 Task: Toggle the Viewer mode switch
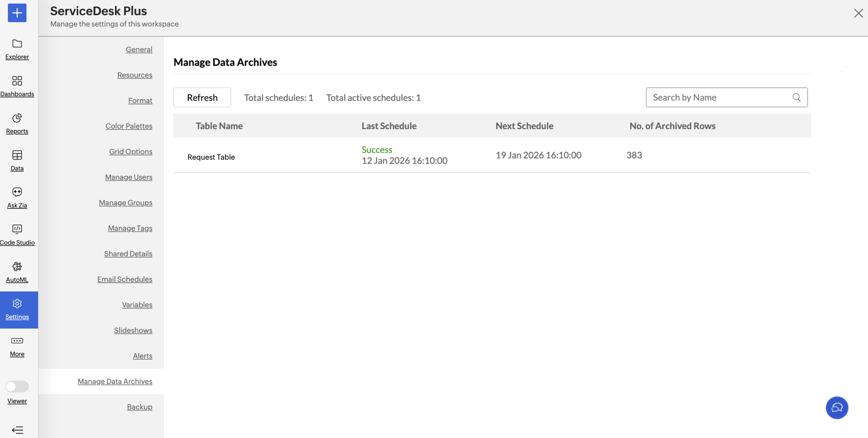point(17,387)
